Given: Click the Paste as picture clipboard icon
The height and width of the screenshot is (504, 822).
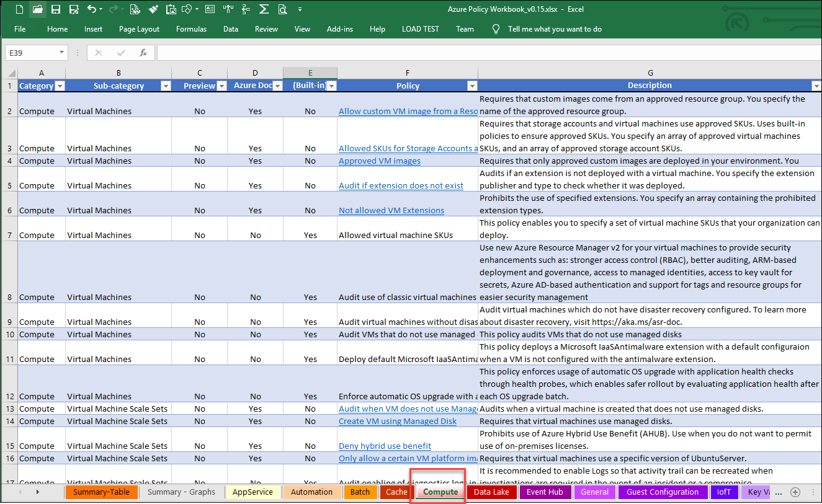Looking at the screenshot, I should pyautogui.click(x=171, y=9).
